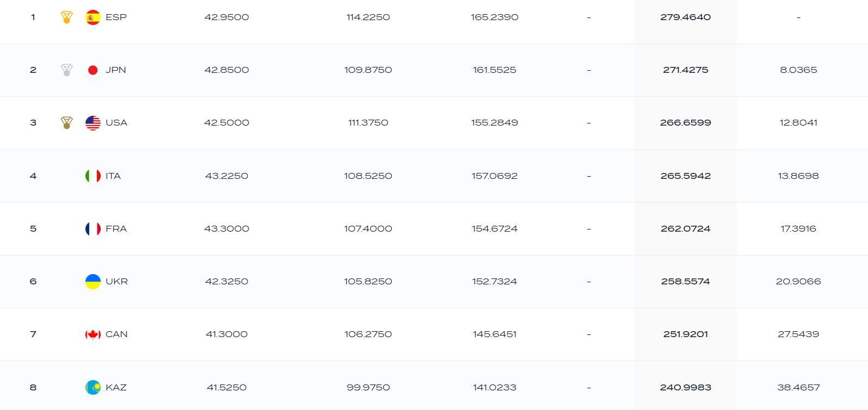Click the Canada flag icon
Viewport: 868px width, 410px height.
click(x=93, y=334)
